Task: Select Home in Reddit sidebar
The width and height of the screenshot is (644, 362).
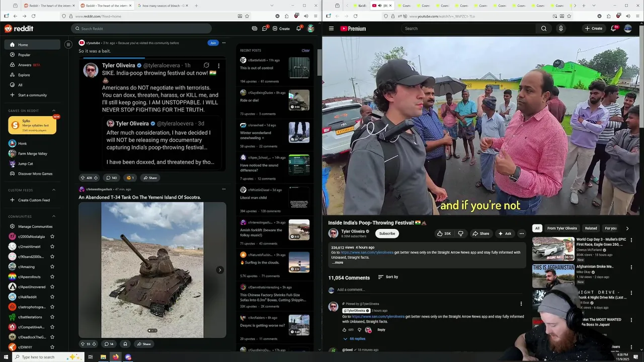Action: point(32,45)
